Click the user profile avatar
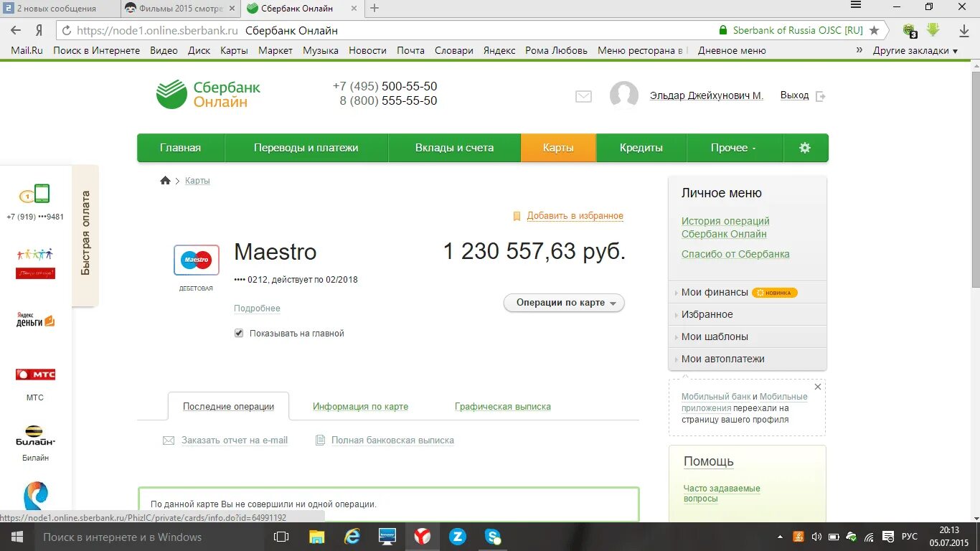980x551 pixels. pos(623,95)
